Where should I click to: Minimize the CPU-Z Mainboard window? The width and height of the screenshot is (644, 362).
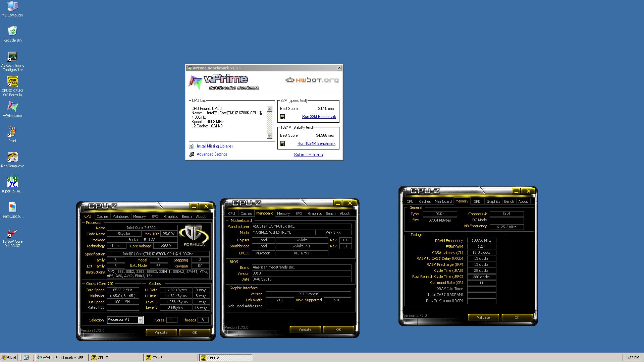click(x=337, y=203)
